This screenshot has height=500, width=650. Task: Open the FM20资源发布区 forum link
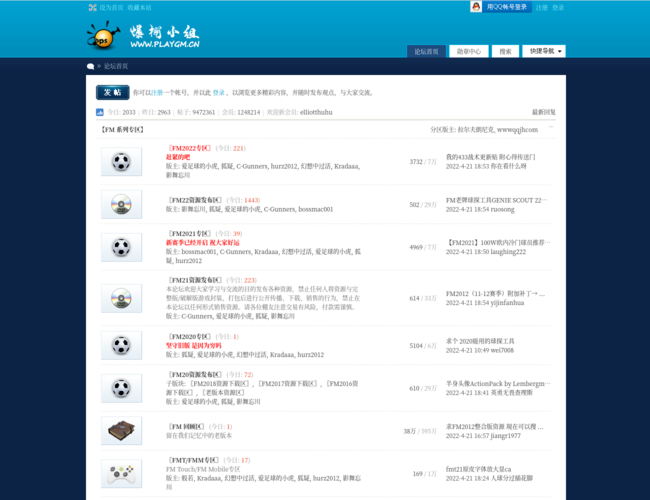point(195,375)
